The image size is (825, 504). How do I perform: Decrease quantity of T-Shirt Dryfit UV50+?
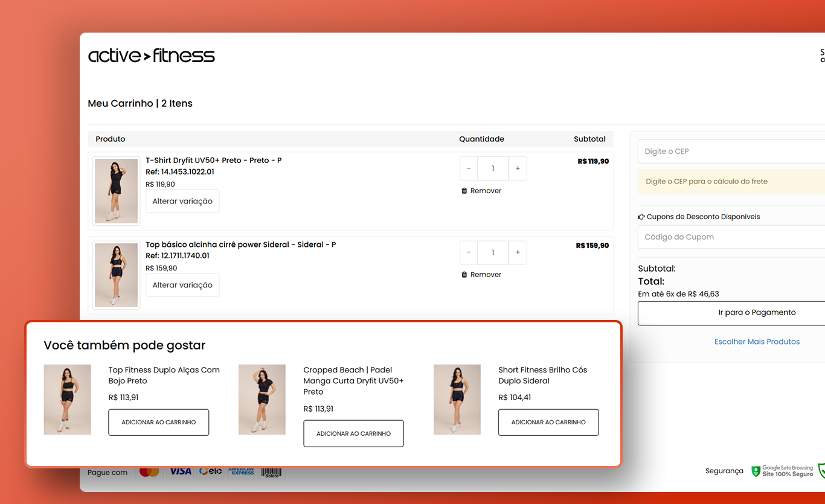click(469, 169)
